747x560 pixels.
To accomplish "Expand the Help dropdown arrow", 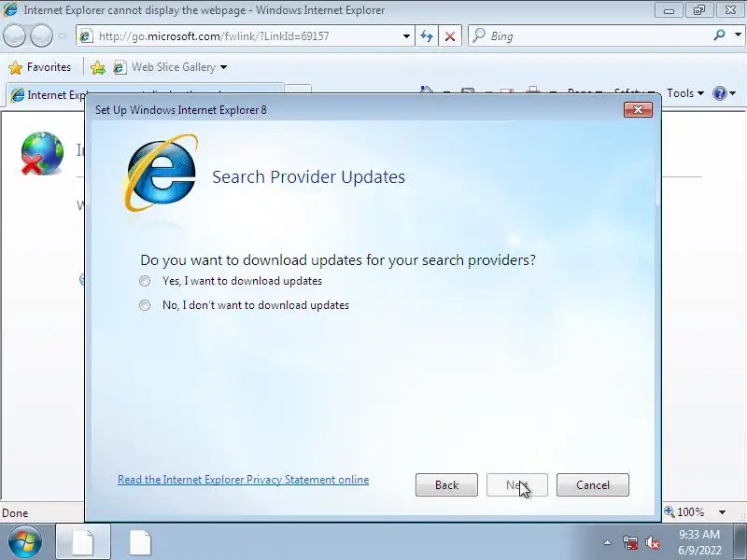I will point(733,93).
